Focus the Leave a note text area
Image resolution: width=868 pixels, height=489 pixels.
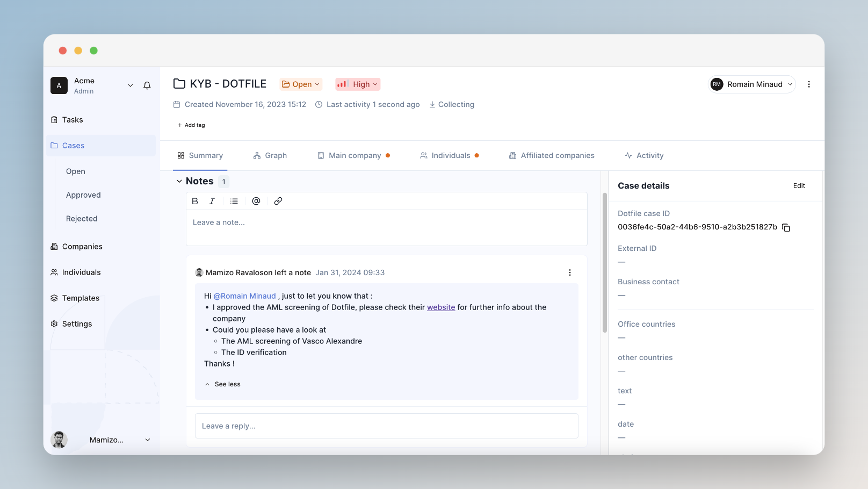[387, 228]
